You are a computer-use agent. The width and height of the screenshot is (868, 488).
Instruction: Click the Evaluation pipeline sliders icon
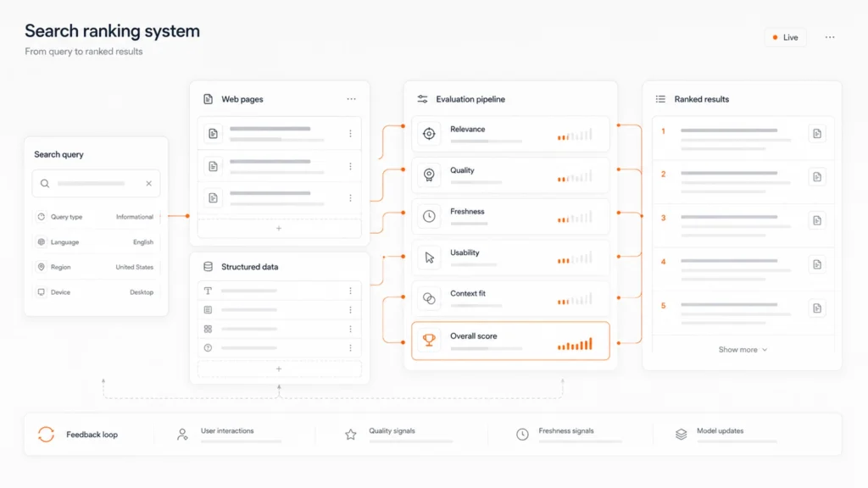[422, 99]
